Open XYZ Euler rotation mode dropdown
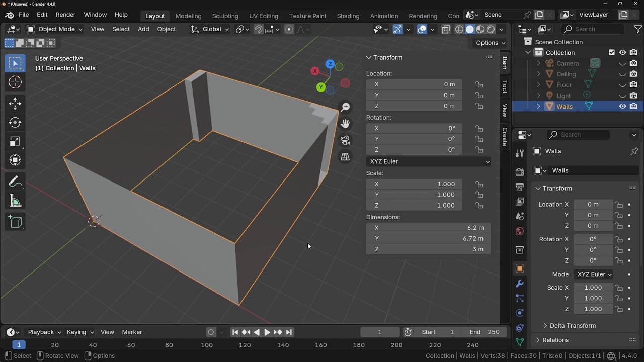This screenshot has width=644, height=362. coord(429,161)
